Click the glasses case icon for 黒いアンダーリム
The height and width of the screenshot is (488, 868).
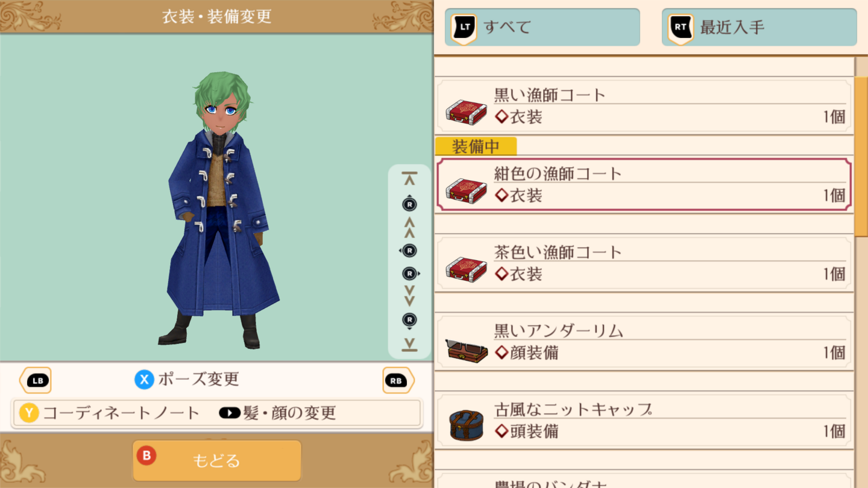(x=466, y=351)
